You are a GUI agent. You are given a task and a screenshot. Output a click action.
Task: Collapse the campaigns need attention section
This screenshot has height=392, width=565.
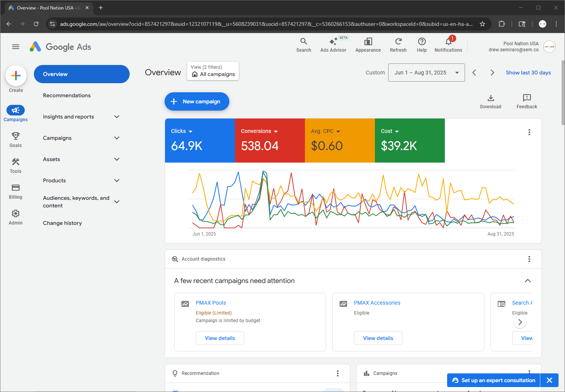527,281
